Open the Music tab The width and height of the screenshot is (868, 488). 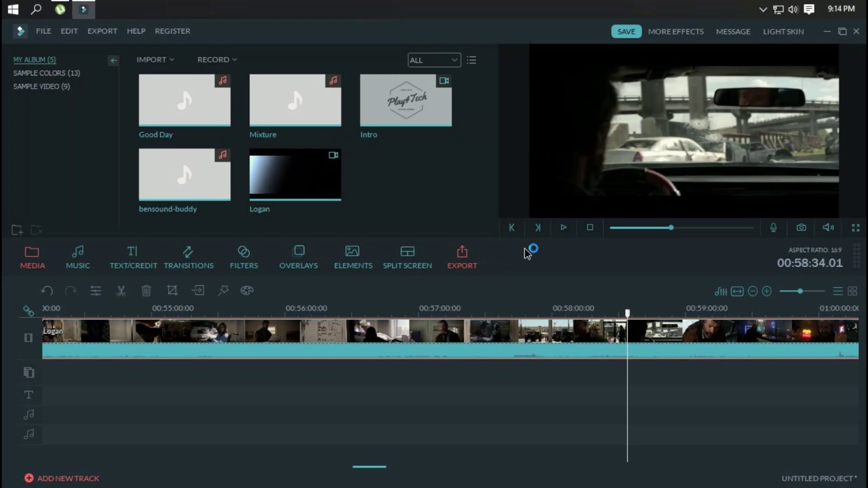78,258
